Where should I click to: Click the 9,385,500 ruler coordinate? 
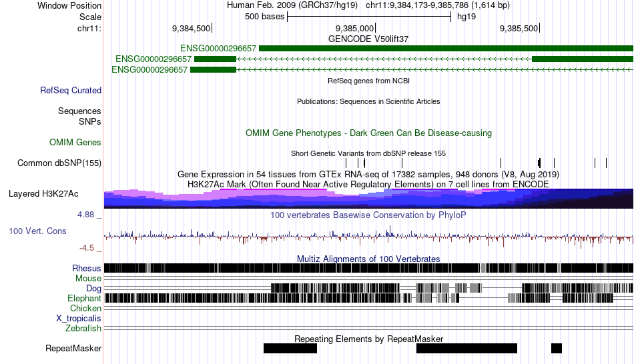519,28
